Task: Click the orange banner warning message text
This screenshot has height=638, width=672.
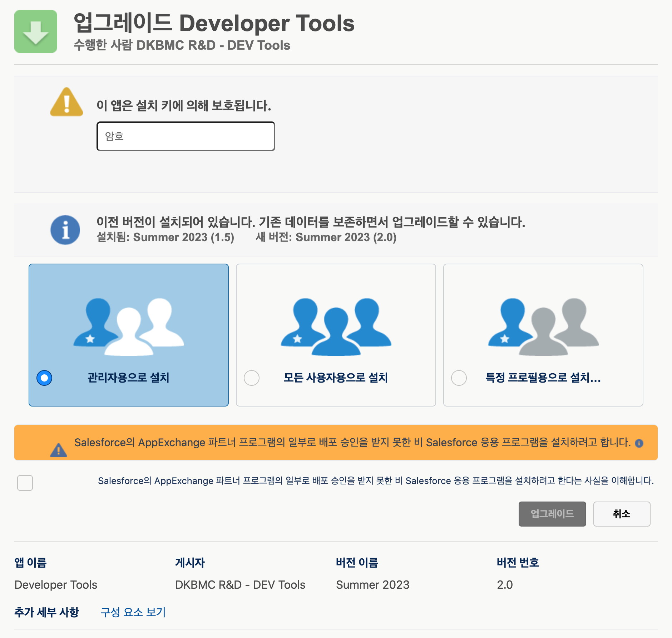Action: tap(352, 443)
